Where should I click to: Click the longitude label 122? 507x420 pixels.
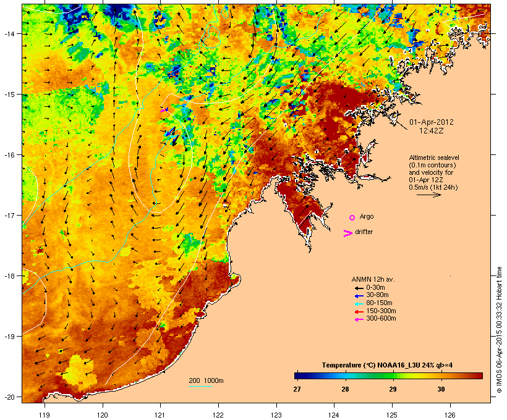[x=218, y=415]
